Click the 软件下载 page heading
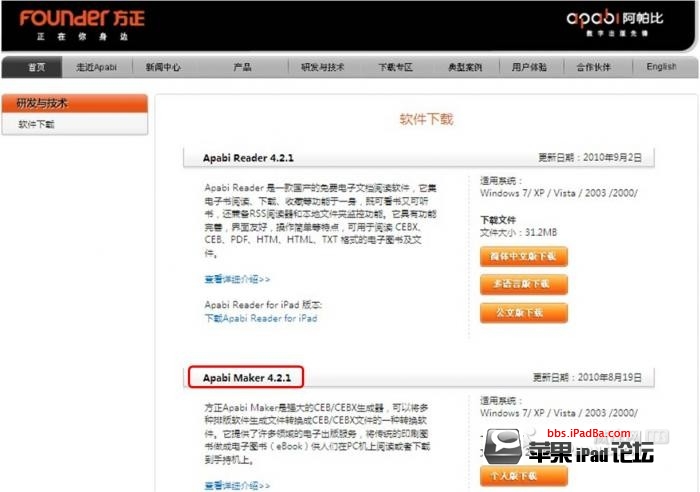Image resolution: width=700 pixels, height=492 pixels. coord(426,120)
